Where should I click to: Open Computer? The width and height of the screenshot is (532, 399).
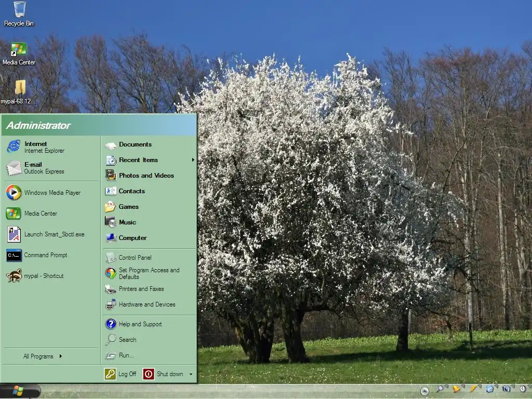coord(150,238)
